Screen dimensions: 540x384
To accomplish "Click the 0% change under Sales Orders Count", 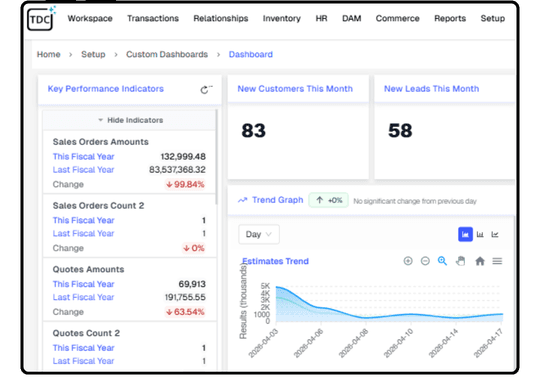I will tap(194, 248).
